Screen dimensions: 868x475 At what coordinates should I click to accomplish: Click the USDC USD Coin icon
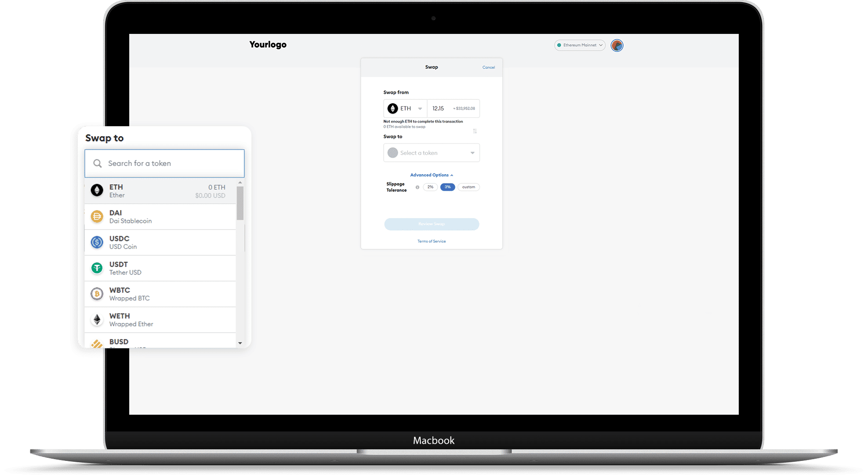(97, 242)
